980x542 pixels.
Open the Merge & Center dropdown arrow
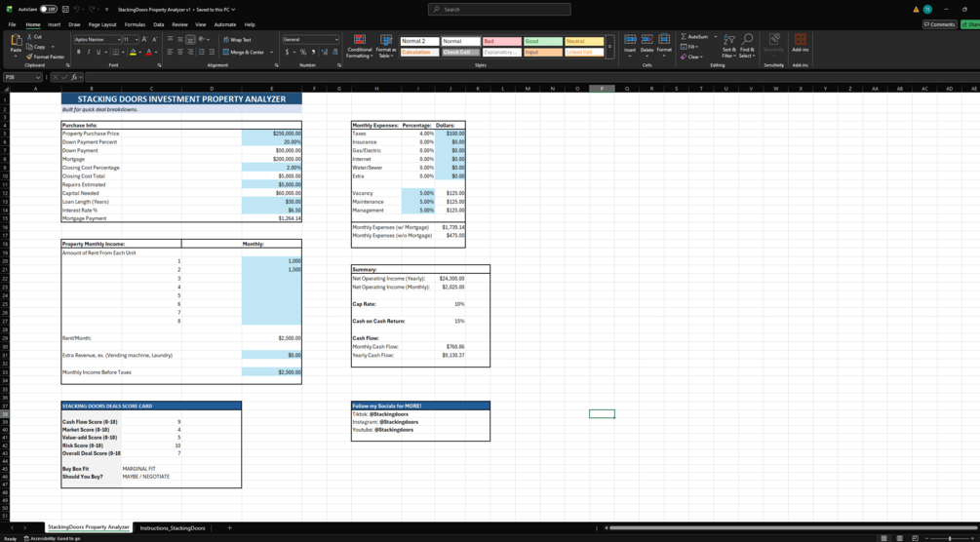pos(271,53)
